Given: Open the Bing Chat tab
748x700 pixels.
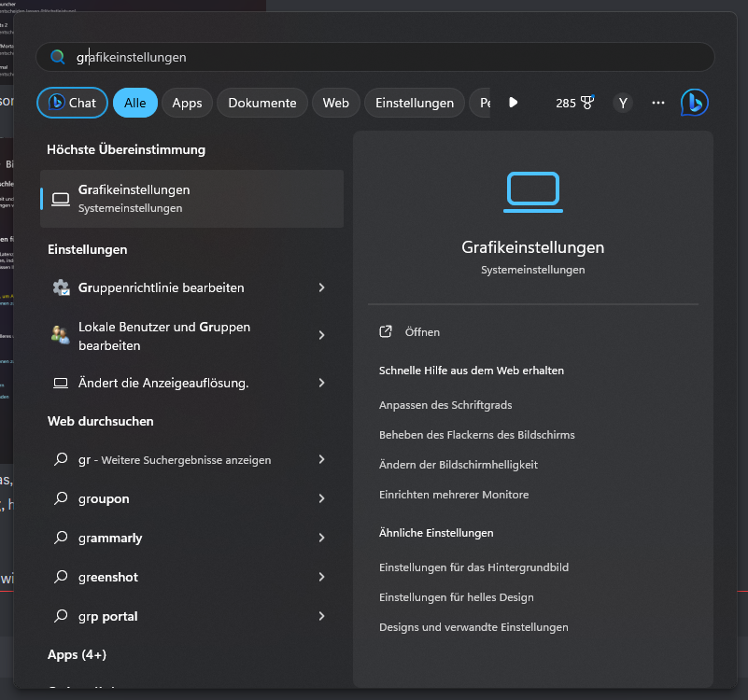Looking at the screenshot, I should click(72, 103).
